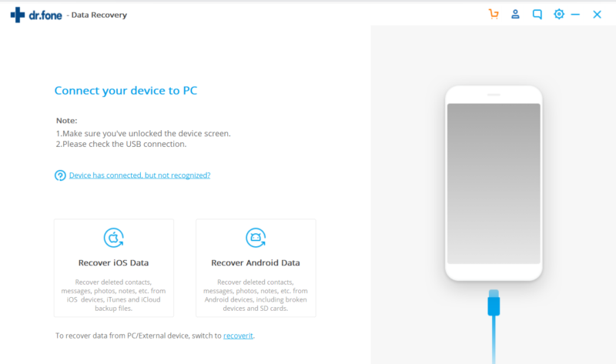Open the shopping cart icon

coord(494,14)
